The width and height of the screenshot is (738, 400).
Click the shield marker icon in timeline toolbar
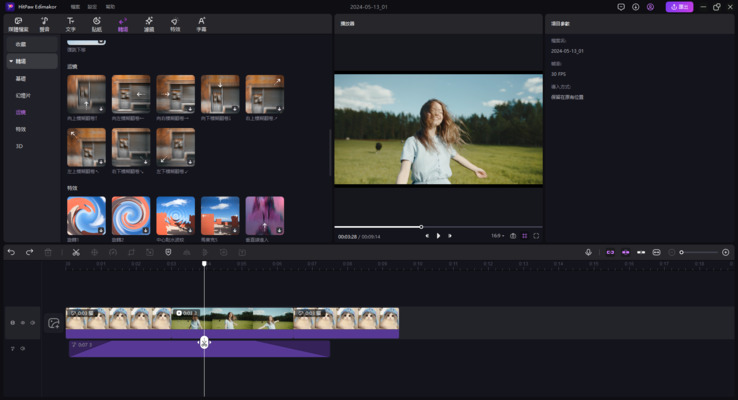tap(168, 252)
